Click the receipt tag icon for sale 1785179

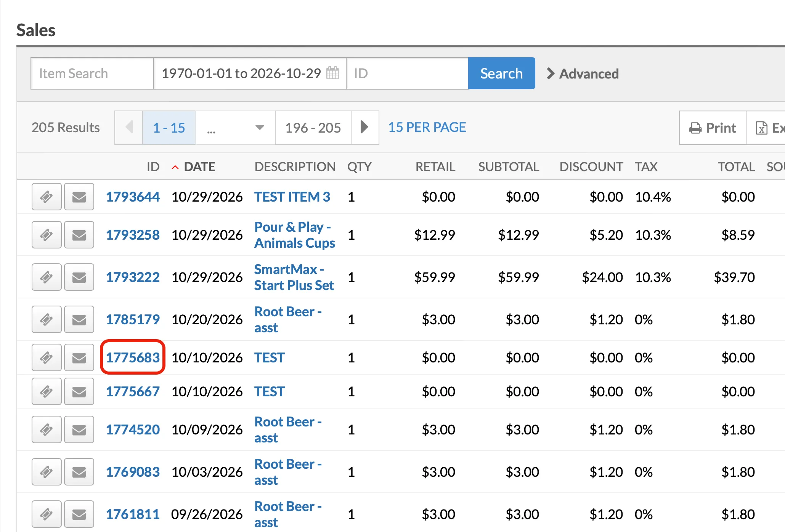(47, 319)
